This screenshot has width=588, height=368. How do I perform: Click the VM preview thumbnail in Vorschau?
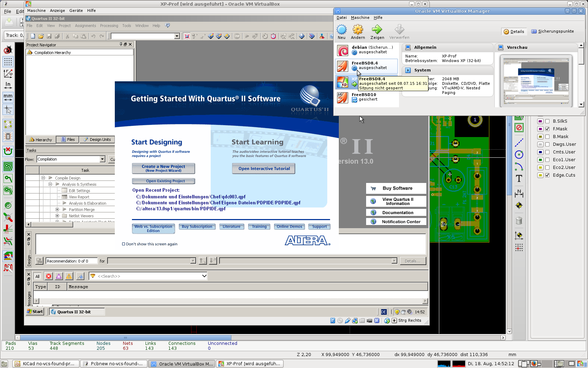[x=536, y=81]
